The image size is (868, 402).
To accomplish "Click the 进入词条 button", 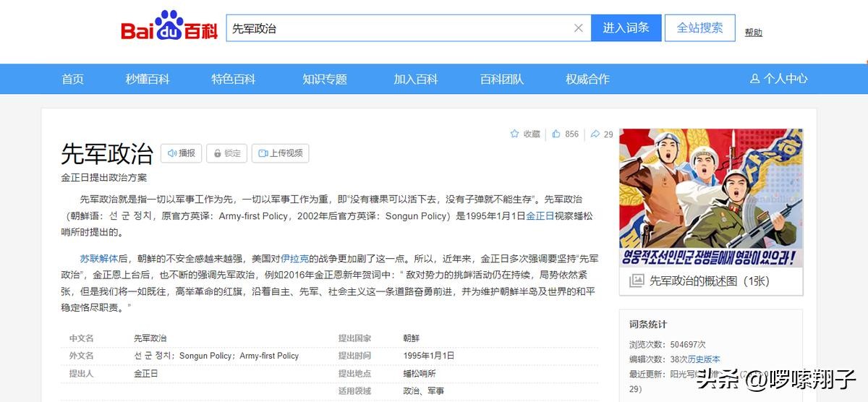I will [626, 28].
